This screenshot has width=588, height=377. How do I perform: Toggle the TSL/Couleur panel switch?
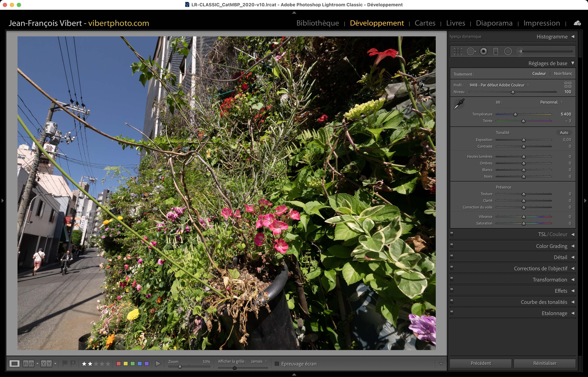pos(452,234)
